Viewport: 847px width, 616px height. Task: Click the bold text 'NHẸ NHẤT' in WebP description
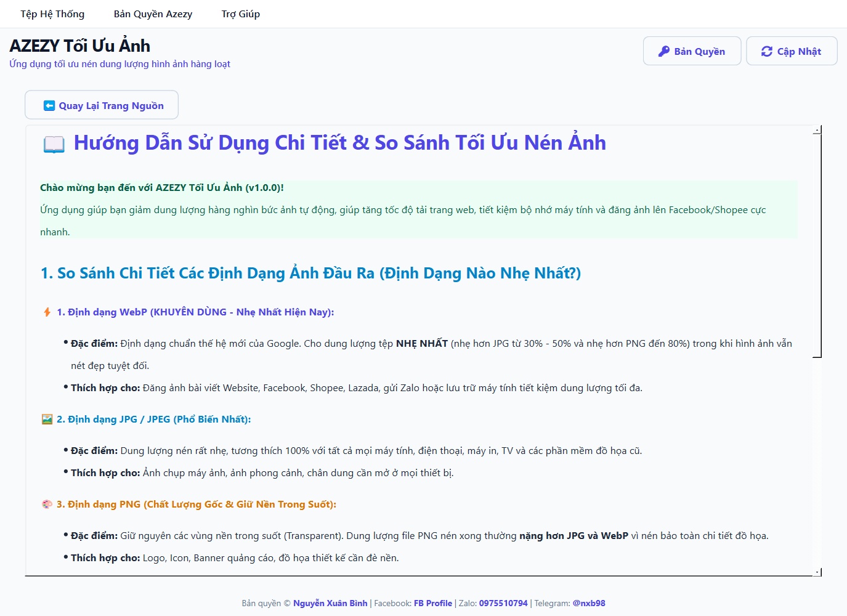click(422, 343)
